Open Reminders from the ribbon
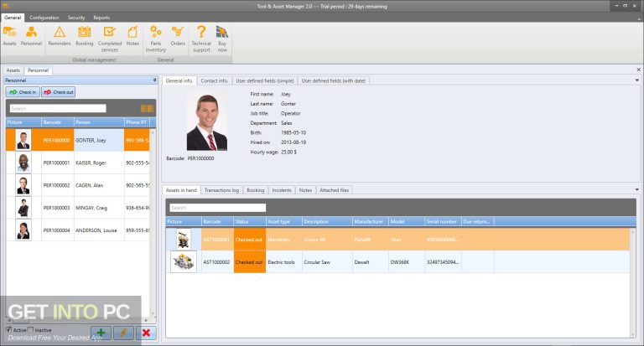644x346 pixels. click(60, 35)
